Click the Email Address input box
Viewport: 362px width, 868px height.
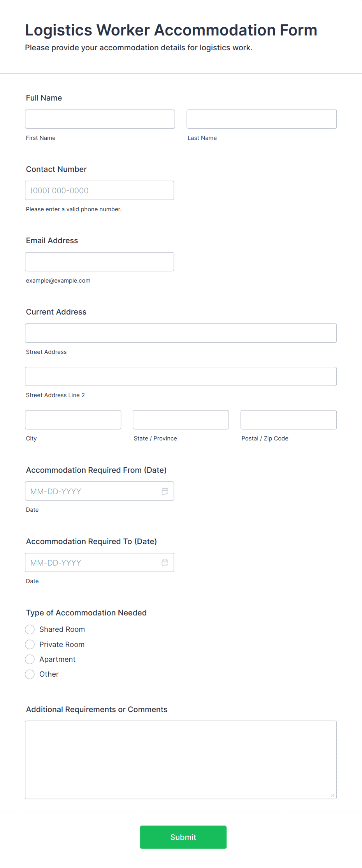(x=100, y=262)
